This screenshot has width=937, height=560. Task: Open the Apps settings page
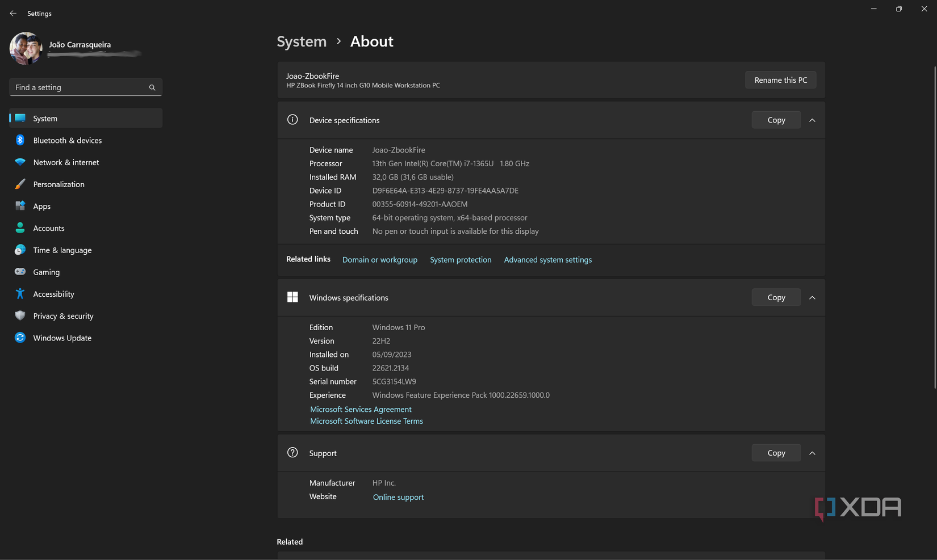coord(41,206)
